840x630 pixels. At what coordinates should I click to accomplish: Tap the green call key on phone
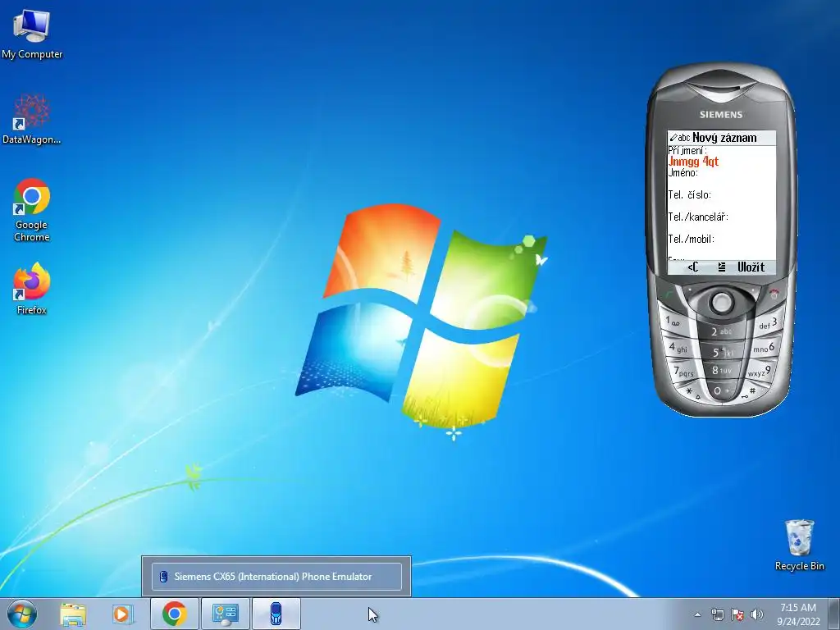coord(668,294)
